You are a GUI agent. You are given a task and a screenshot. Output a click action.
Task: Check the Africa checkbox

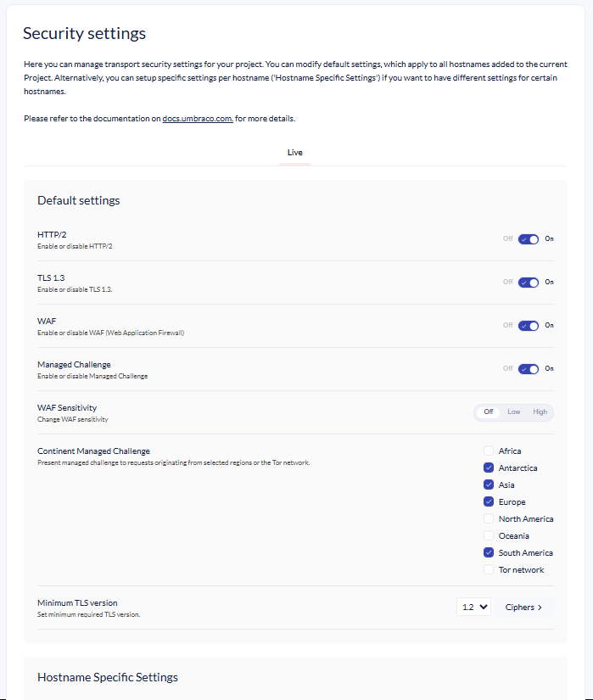pyautogui.click(x=489, y=451)
